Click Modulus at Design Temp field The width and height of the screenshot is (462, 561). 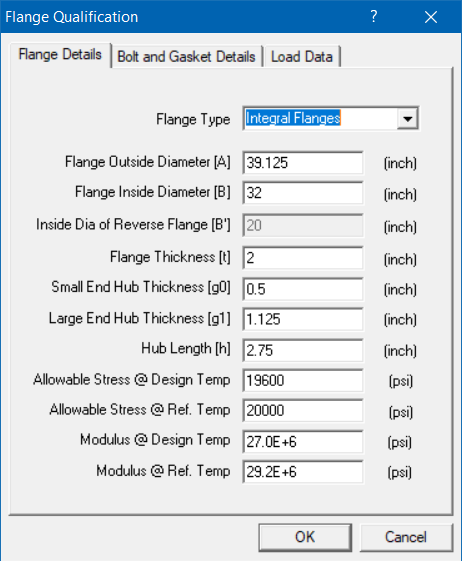coord(303,442)
